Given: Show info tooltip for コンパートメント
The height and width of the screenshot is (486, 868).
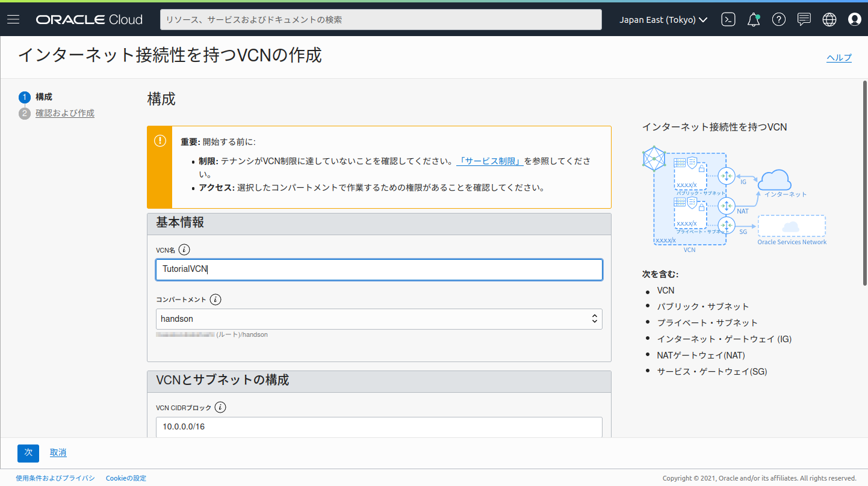Looking at the screenshot, I should (215, 300).
